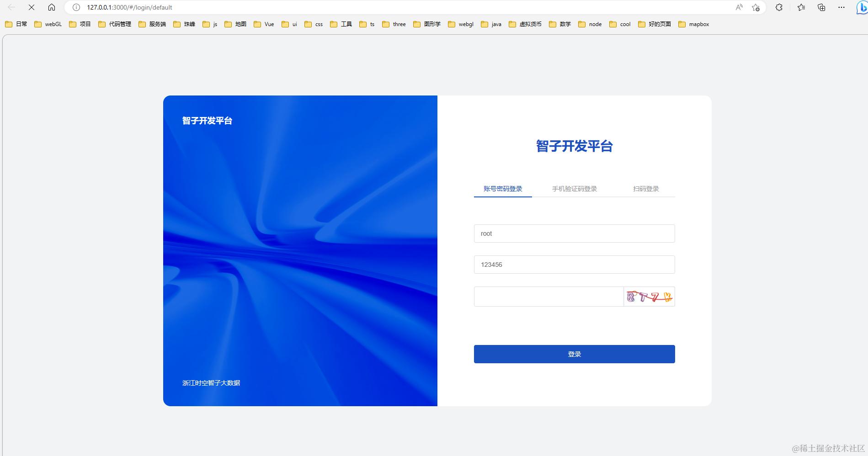The height and width of the screenshot is (456, 868).
Task: Open the Collections icon
Action: pyautogui.click(x=821, y=7)
